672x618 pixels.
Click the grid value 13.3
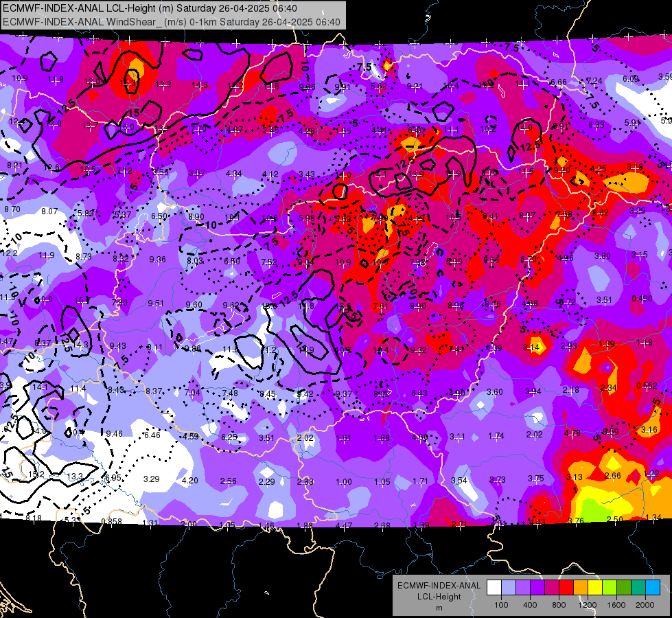75,477
